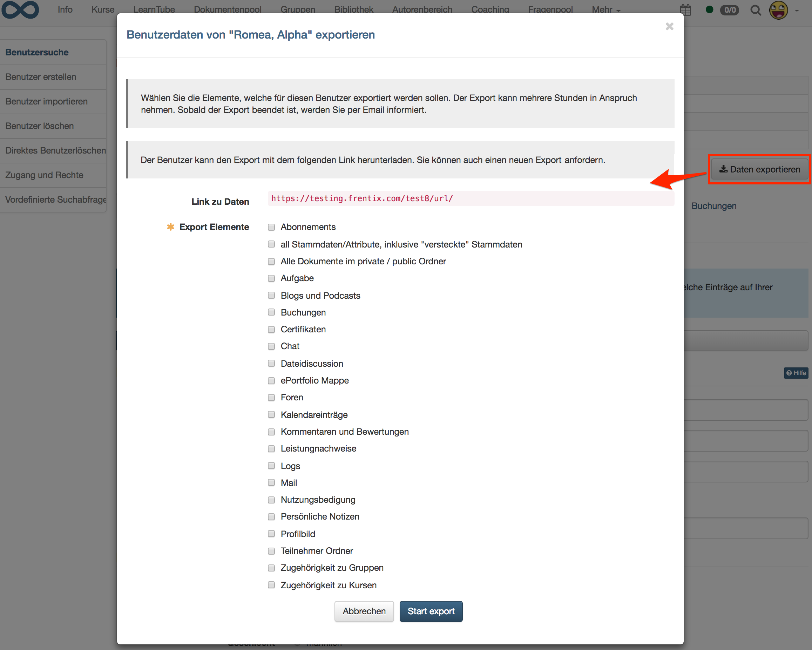The height and width of the screenshot is (650, 812).
Task: Click the Start export button
Action: [x=431, y=611]
